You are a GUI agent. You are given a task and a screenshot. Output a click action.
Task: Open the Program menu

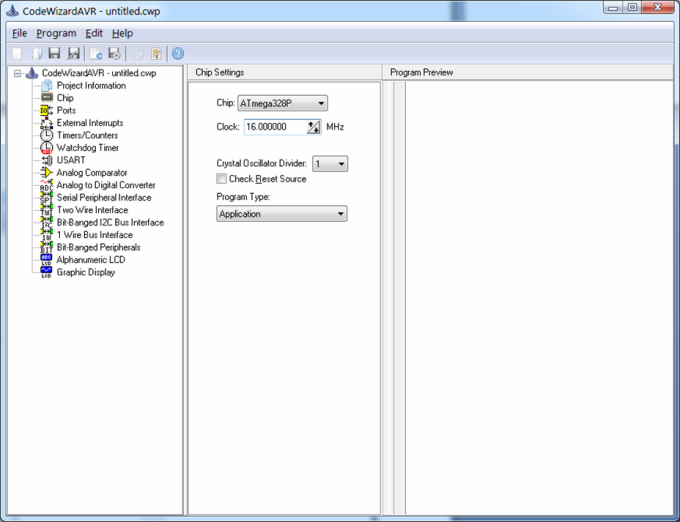(x=56, y=33)
